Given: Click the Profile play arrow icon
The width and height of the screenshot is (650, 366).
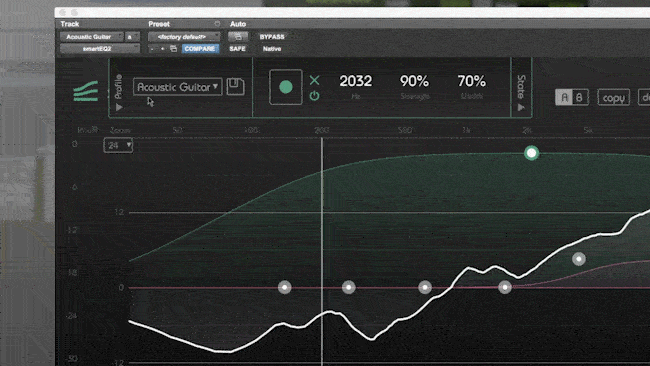Looking at the screenshot, I should [119, 107].
